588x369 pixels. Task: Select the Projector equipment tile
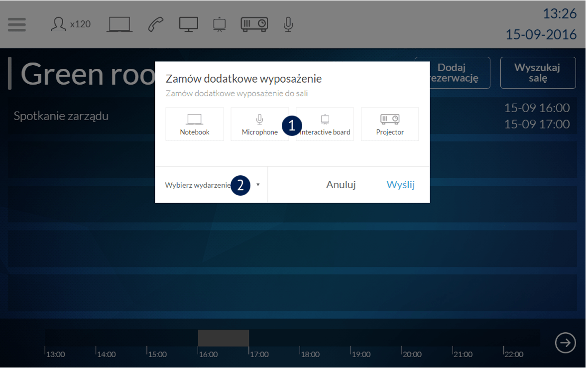pos(390,124)
